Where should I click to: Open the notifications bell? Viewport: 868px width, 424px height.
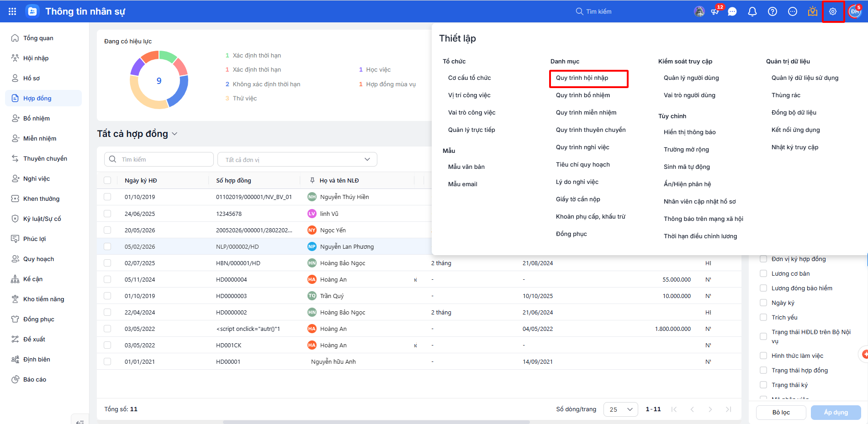click(x=752, y=11)
